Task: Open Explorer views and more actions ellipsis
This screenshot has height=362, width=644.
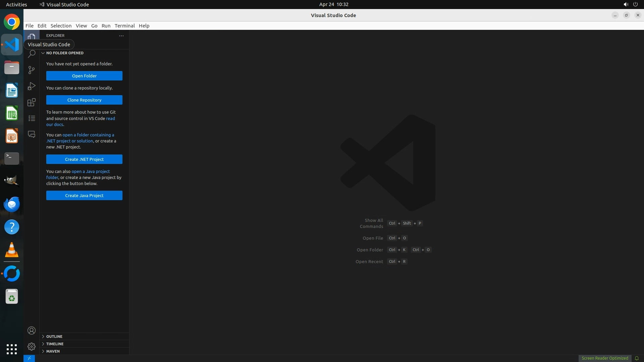Action: click(121, 36)
